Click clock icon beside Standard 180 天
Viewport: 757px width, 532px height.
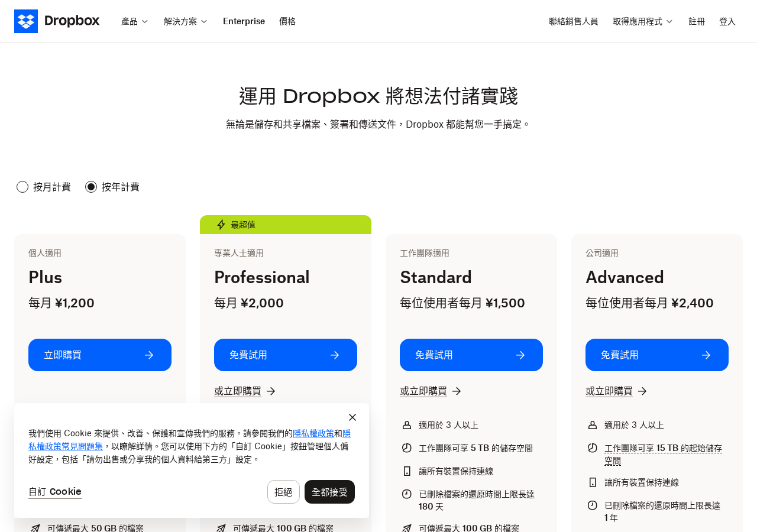pos(407,494)
